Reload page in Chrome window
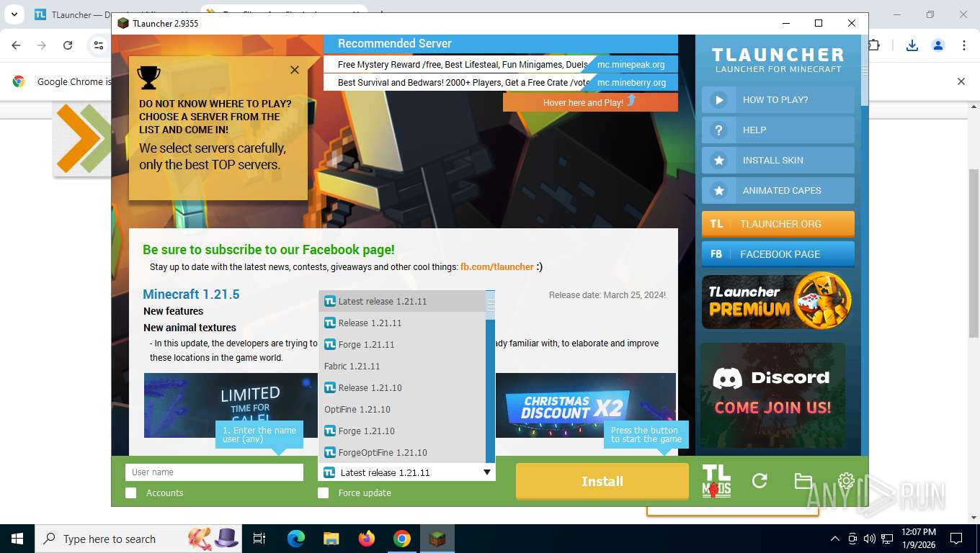 pyautogui.click(x=68, y=45)
